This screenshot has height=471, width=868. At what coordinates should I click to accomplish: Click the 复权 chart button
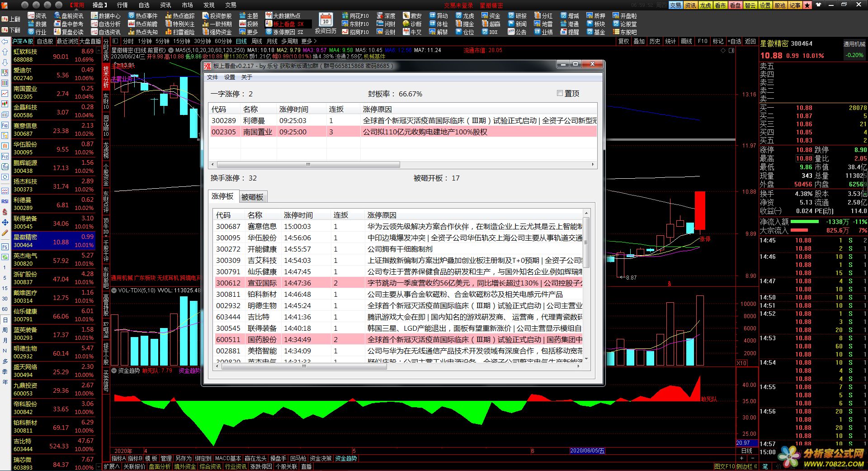(x=623, y=41)
